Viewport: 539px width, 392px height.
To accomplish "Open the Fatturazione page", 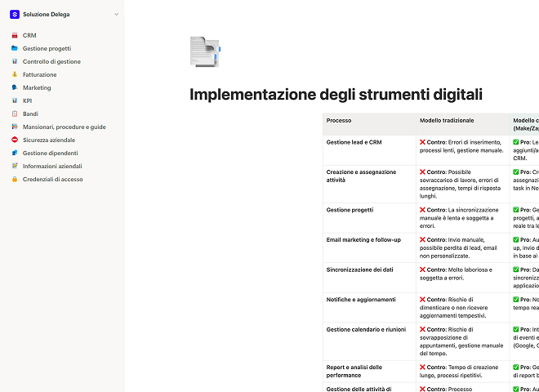I will point(39,74).
